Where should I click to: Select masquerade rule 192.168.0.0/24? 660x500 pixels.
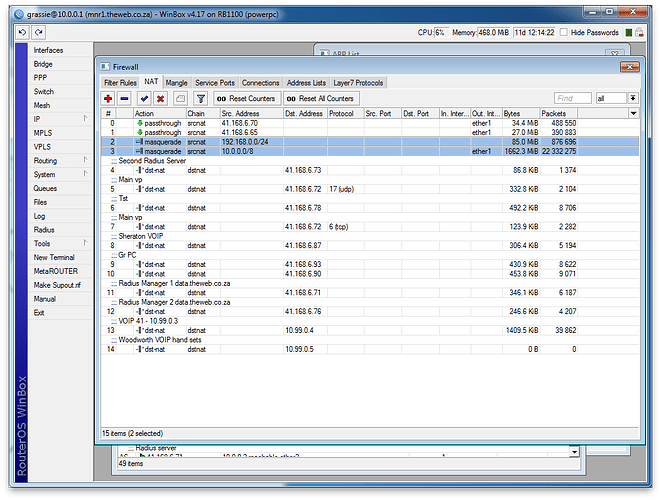click(370, 142)
